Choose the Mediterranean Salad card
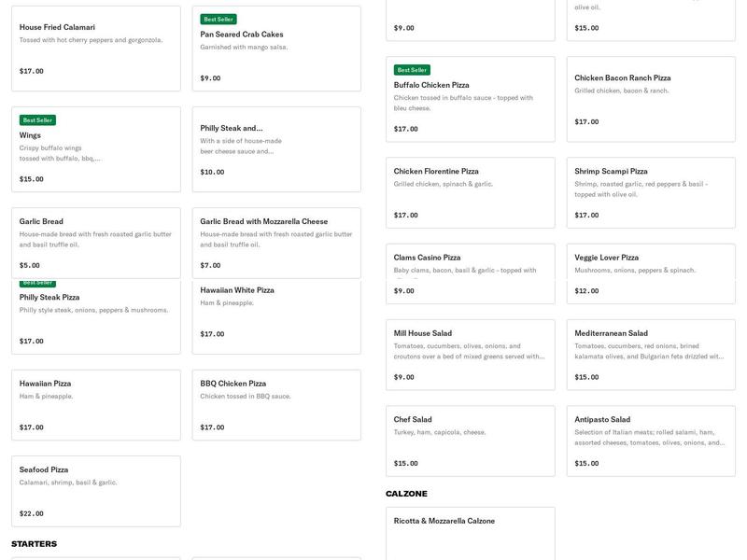747x560 pixels. (x=651, y=355)
